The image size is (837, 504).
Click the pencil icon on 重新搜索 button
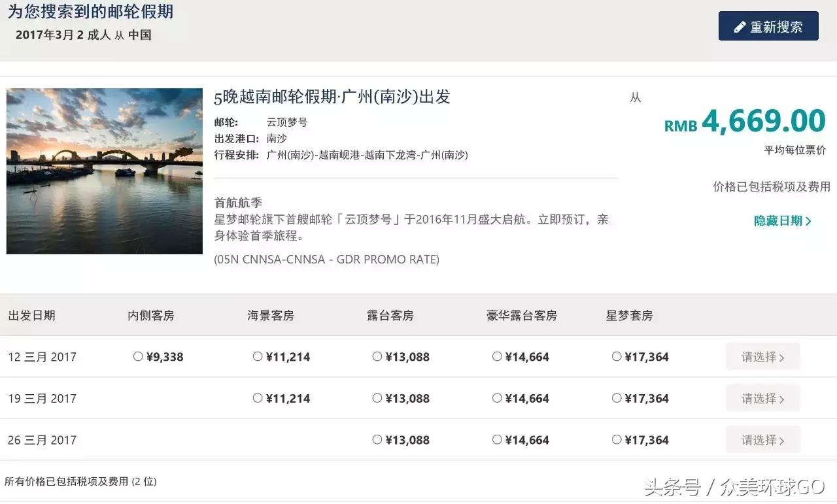[740, 26]
